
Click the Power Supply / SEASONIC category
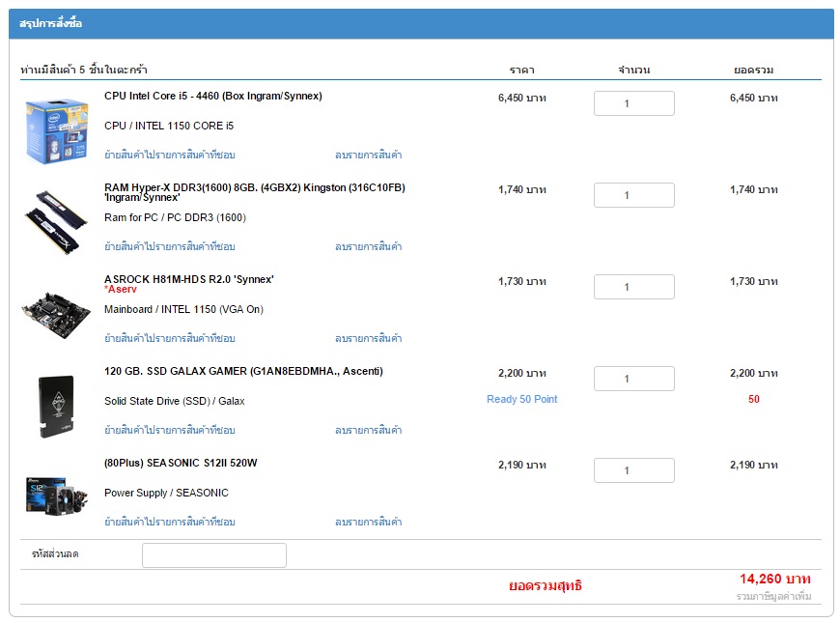[x=167, y=493]
